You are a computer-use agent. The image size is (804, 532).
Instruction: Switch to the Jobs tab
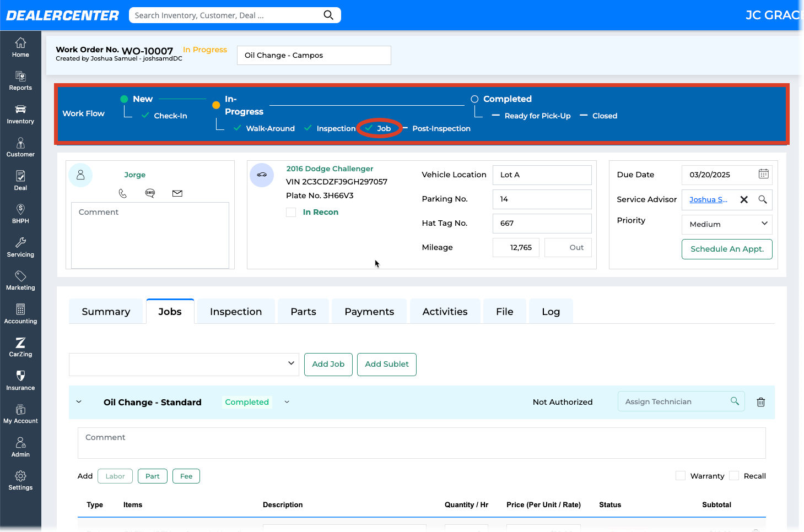[170, 312]
